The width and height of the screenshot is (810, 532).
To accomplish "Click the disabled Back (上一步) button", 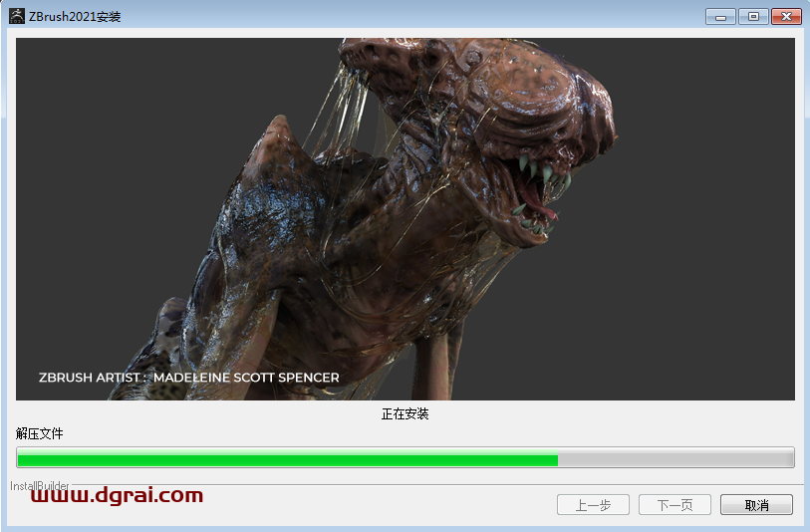I will [x=593, y=505].
